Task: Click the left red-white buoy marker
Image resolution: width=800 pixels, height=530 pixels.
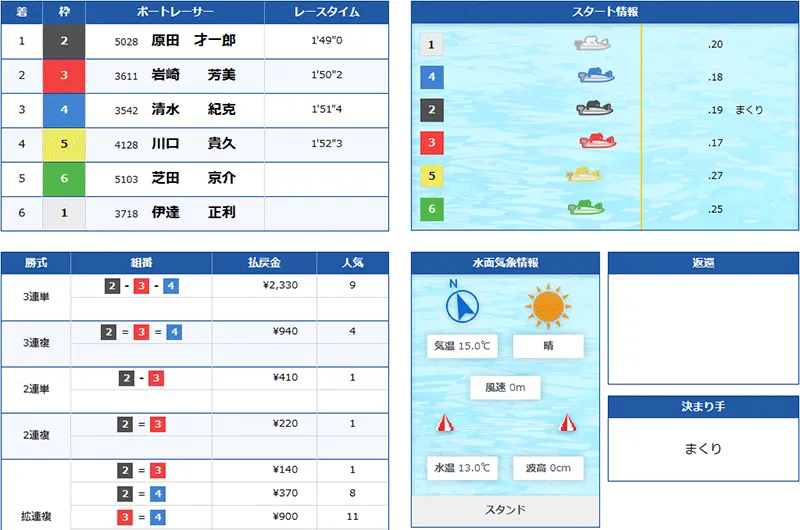Action: tap(445, 423)
